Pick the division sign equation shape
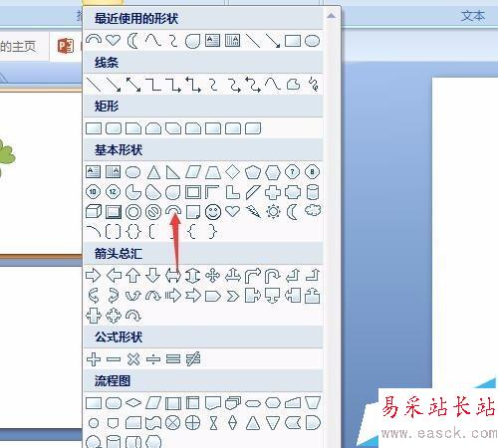This screenshot has height=448, width=498. click(153, 359)
